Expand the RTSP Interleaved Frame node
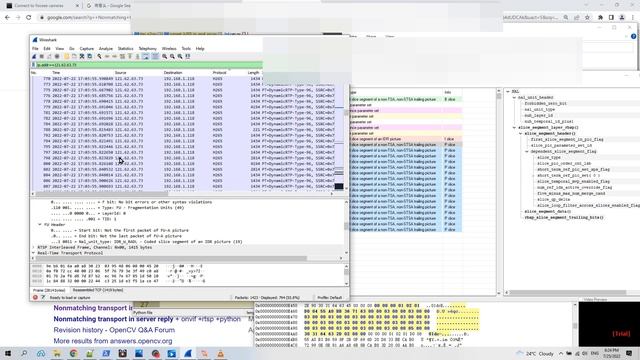 pyautogui.click(x=33, y=247)
